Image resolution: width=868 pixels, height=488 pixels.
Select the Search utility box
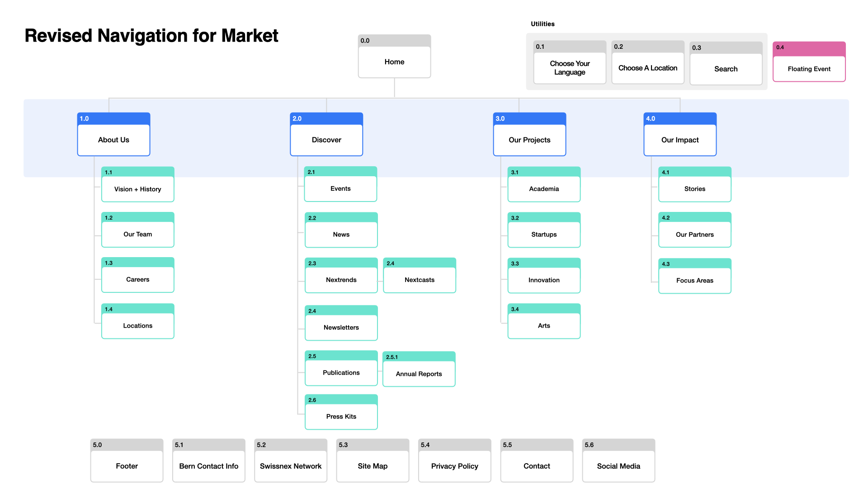coord(726,63)
